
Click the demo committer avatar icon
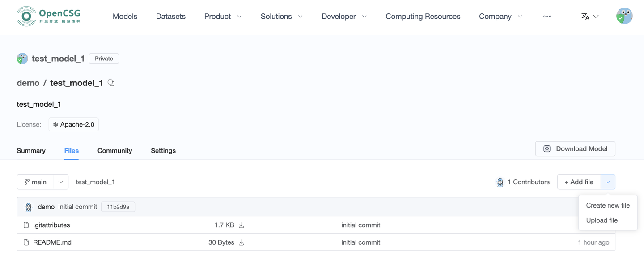29,207
